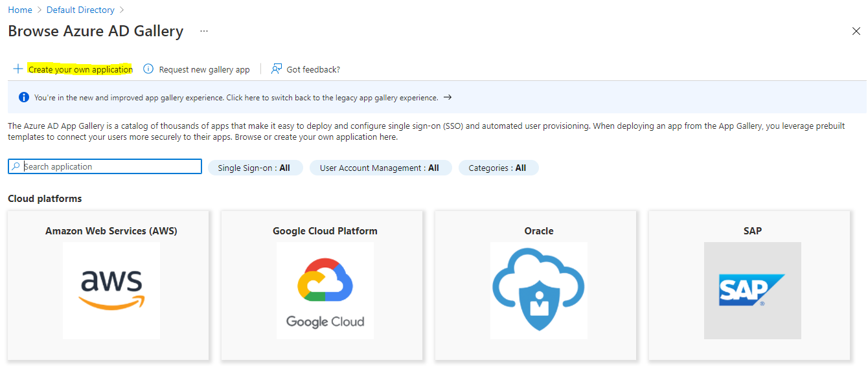Click the AWS logo thumbnail

pos(111,291)
